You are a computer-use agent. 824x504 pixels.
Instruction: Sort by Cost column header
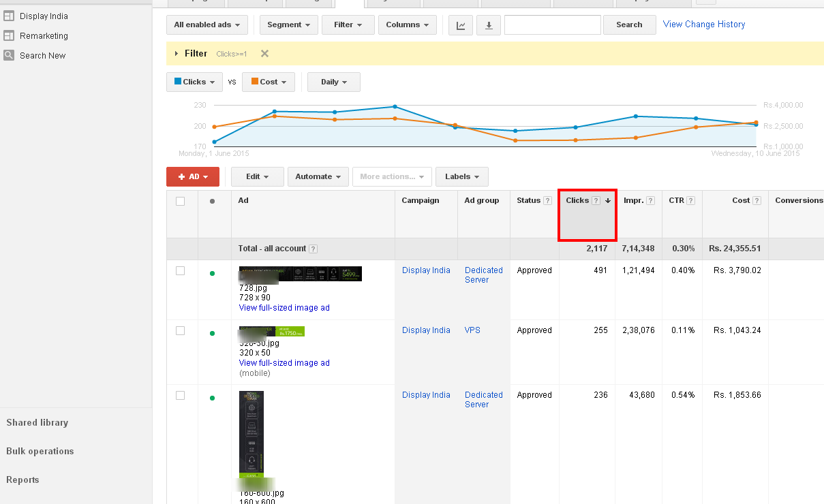[741, 200]
